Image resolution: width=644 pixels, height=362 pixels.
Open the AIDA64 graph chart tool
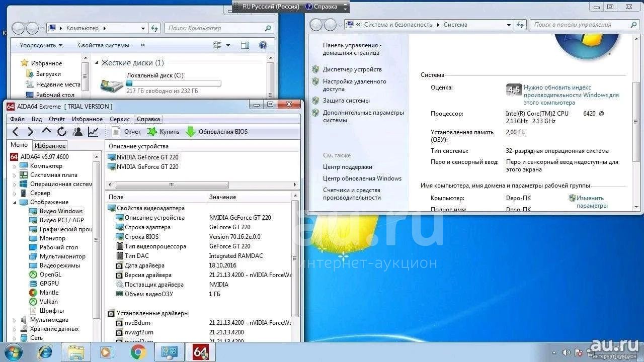[93, 132]
